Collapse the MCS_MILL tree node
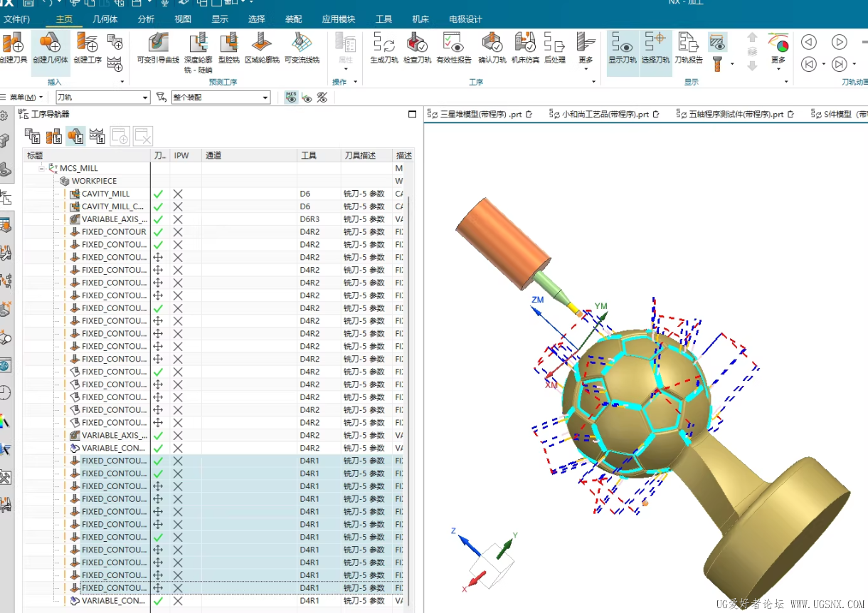This screenshot has height=613, width=868. (x=42, y=168)
